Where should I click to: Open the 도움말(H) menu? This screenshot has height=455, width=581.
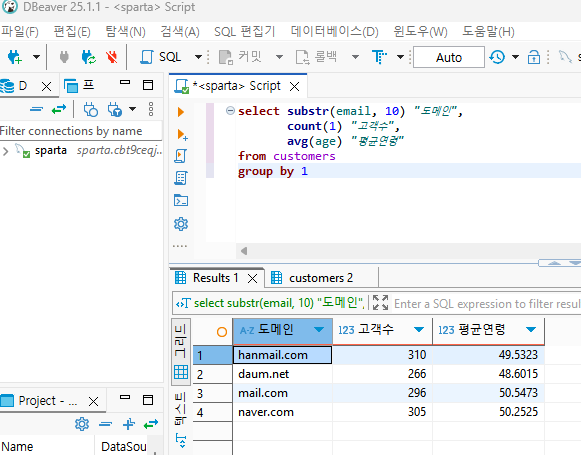pos(488,31)
